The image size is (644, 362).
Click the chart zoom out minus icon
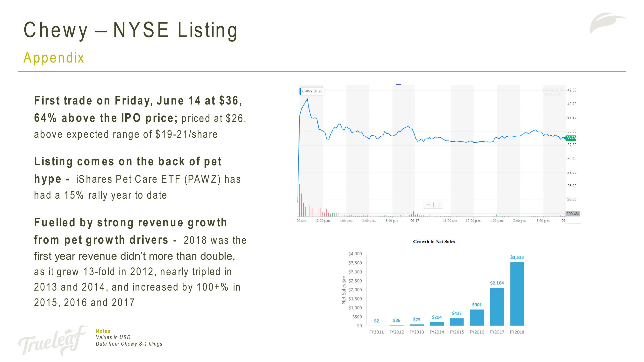click(428, 205)
